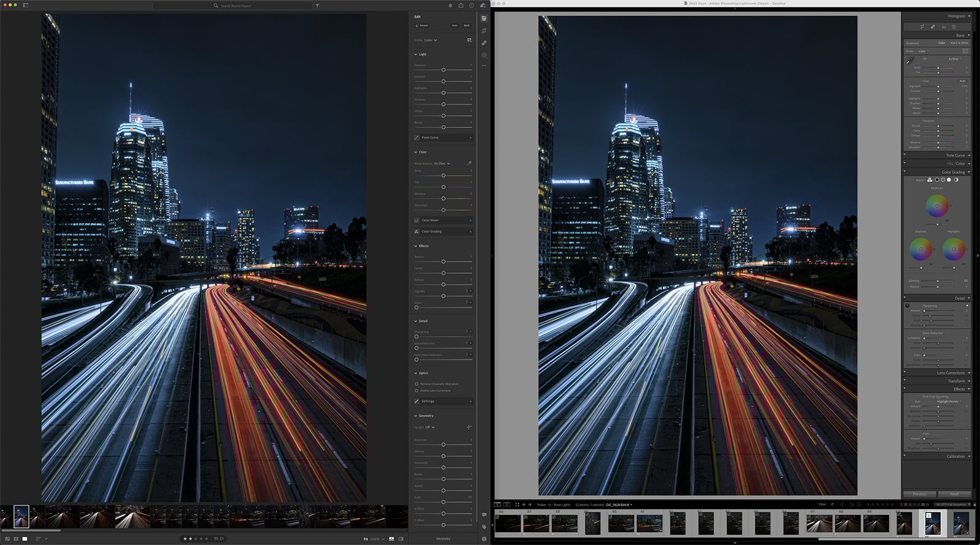Image resolution: width=980 pixels, height=545 pixels.
Task: Switch to square grid view icon
Action: (15, 539)
